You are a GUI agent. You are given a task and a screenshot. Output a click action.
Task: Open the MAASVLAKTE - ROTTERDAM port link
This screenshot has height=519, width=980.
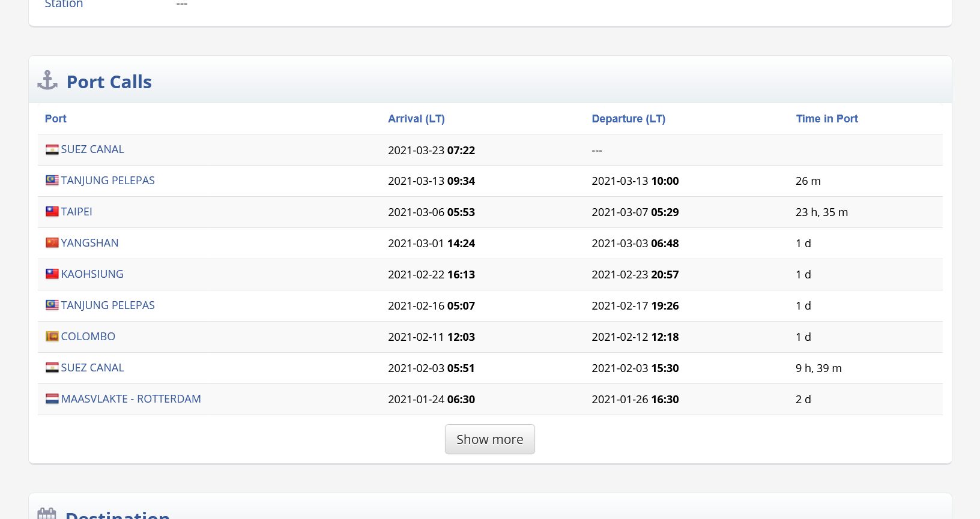[x=131, y=399]
